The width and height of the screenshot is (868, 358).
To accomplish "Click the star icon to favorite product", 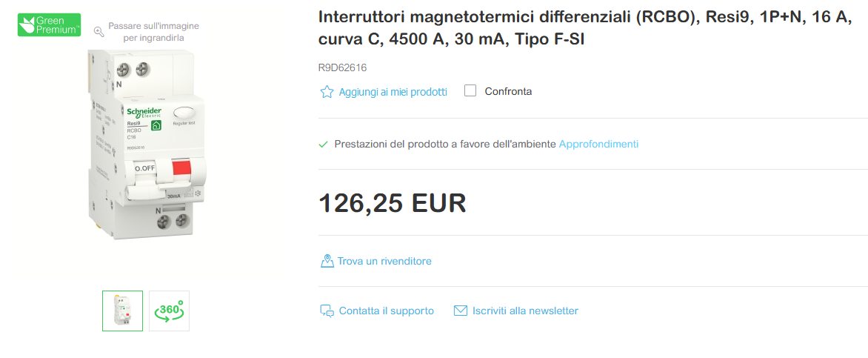I will pos(327,92).
